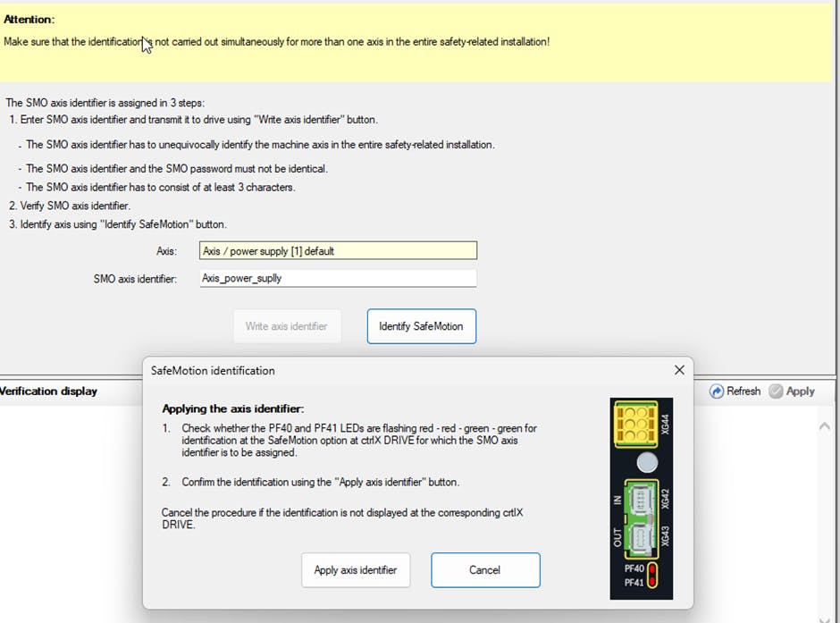Click the grayed-out Write axis identifier button
840x623 pixels.
[286, 326]
